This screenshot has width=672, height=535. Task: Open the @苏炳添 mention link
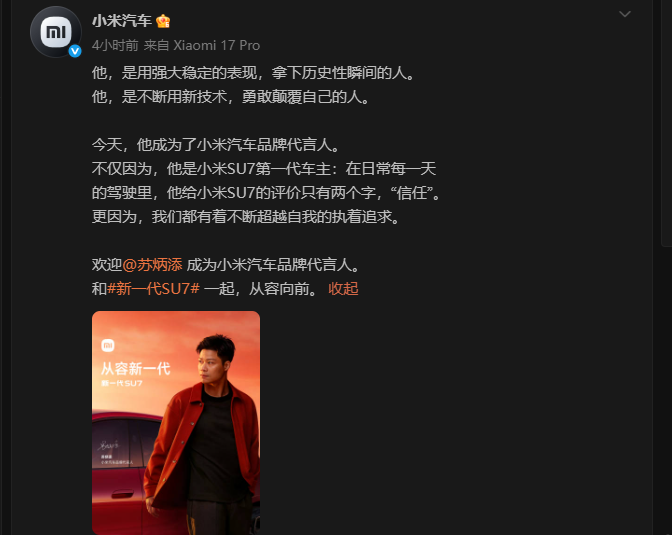tap(152, 264)
